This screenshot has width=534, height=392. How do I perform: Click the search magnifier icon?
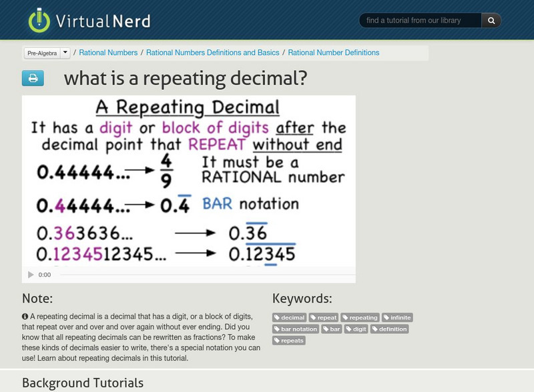(491, 20)
